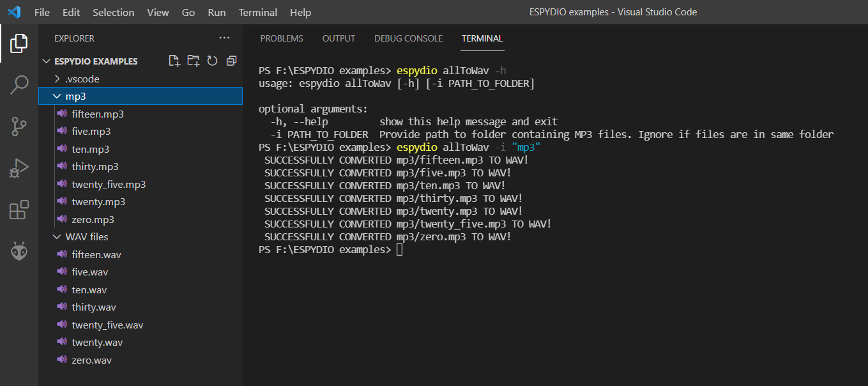Open the PlatformIO alien icon
Viewport: 868px width, 386px height.
click(x=19, y=252)
